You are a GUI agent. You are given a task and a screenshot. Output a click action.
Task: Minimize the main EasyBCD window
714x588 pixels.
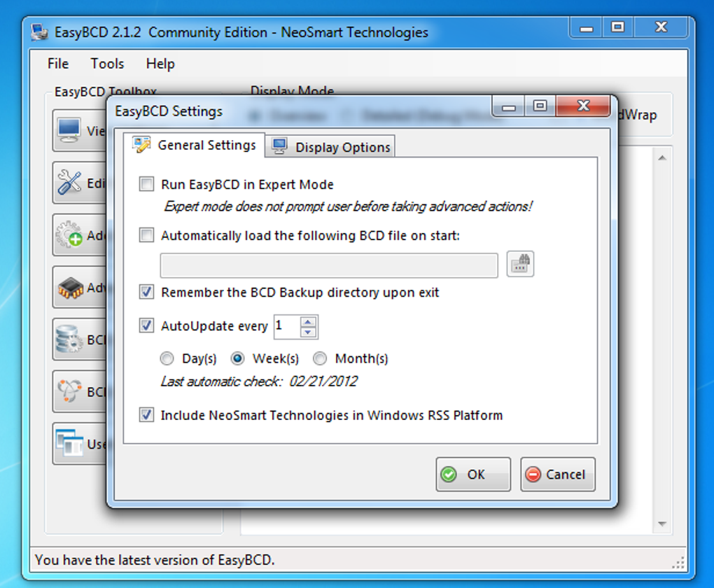587,28
